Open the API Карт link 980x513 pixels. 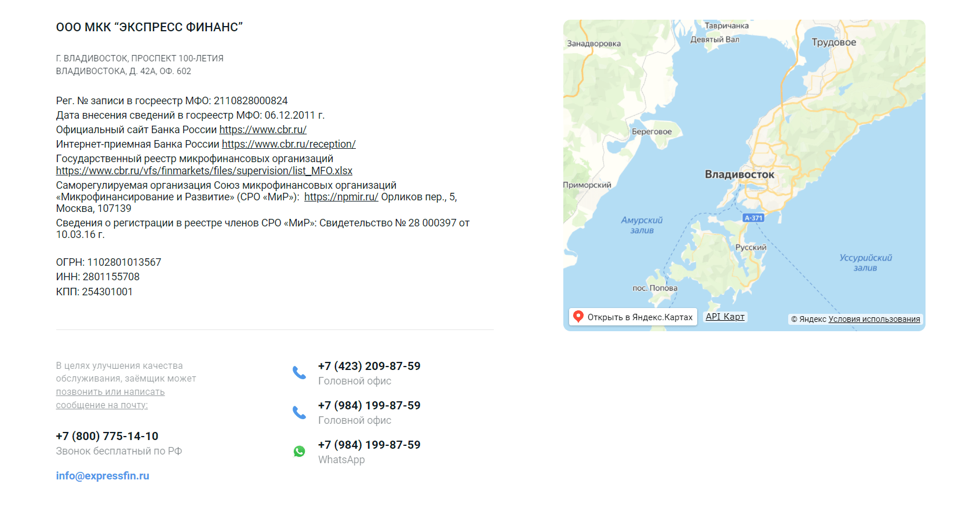(724, 317)
